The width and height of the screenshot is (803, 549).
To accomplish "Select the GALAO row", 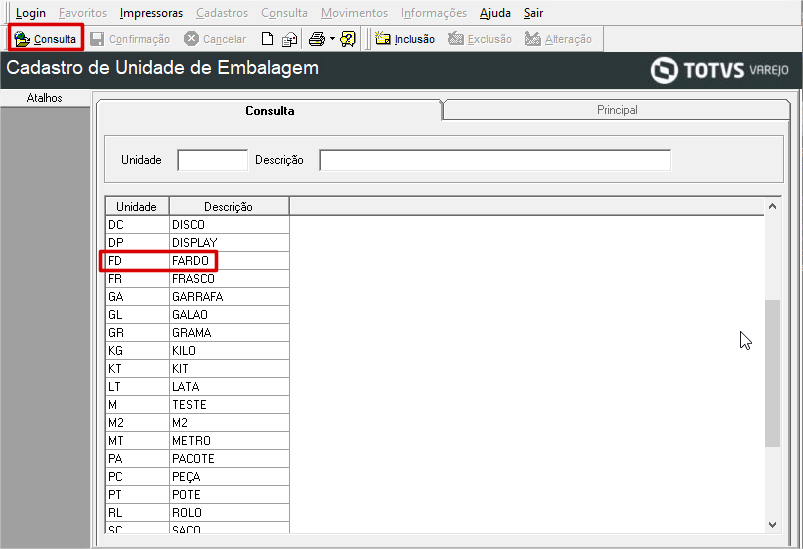I will [x=197, y=314].
